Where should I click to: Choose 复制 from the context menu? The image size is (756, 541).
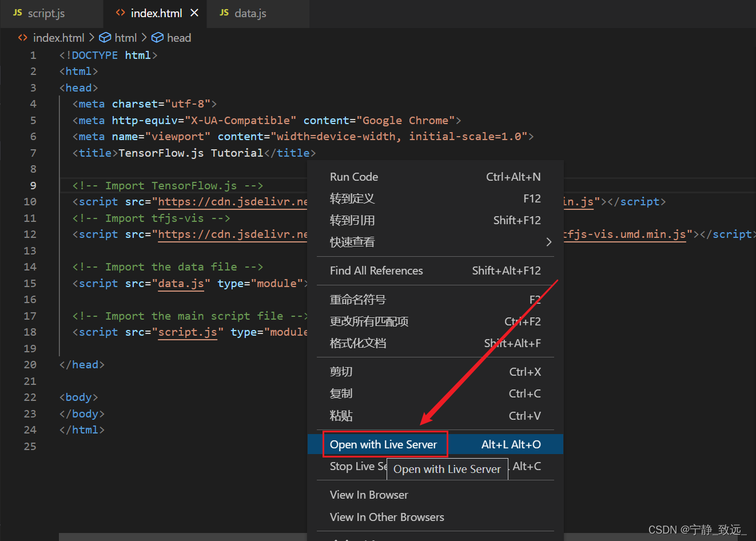click(435, 393)
